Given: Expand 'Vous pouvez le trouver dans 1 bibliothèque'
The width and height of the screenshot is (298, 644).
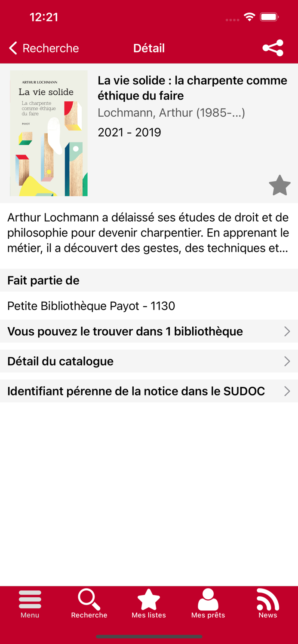Looking at the screenshot, I should tap(149, 331).
